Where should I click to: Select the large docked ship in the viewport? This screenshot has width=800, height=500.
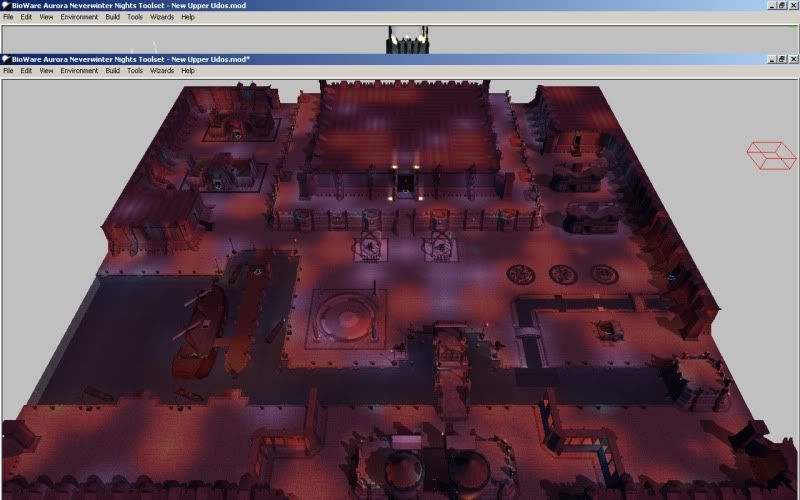tap(199, 332)
